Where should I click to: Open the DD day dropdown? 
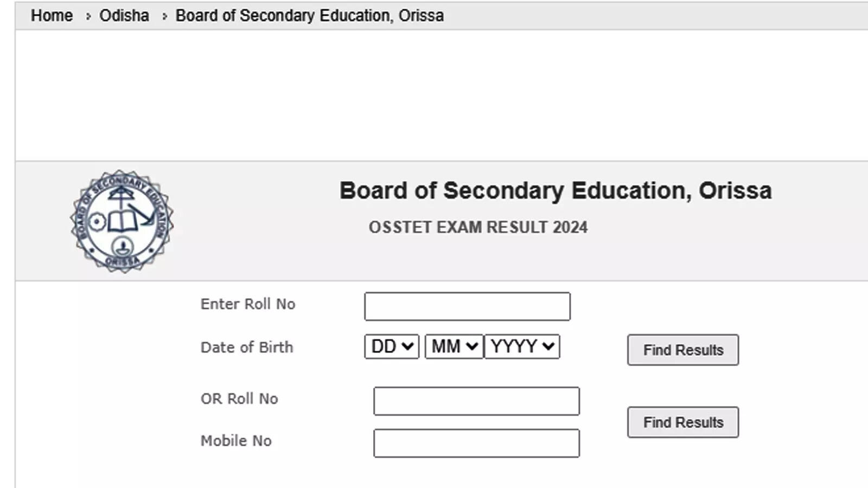tap(392, 346)
